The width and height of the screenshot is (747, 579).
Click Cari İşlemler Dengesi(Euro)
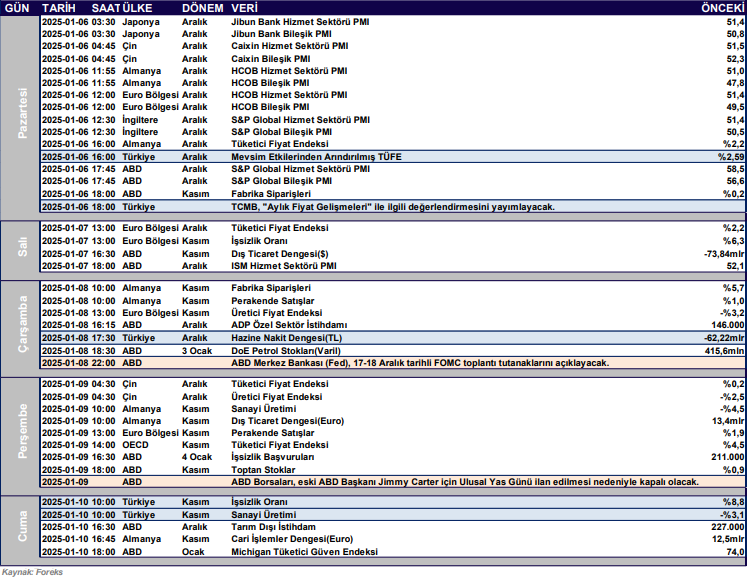pyautogui.click(x=292, y=539)
